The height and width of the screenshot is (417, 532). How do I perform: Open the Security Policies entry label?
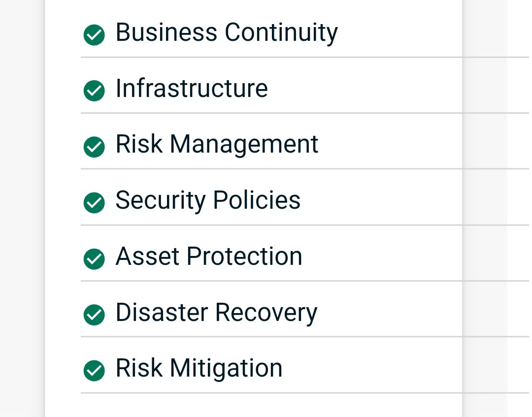pos(207,200)
